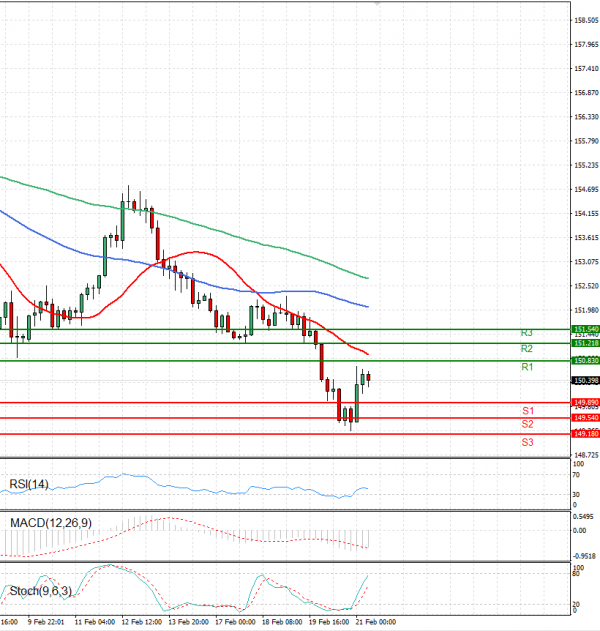This screenshot has height=631, width=600.
Task: Select the 149.890 support price tag
Action: (586, 402)
